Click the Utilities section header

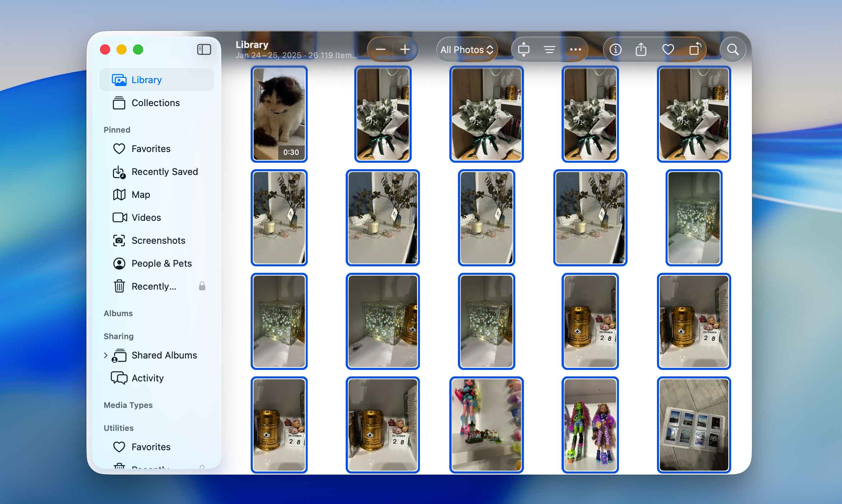pos(118,428)
